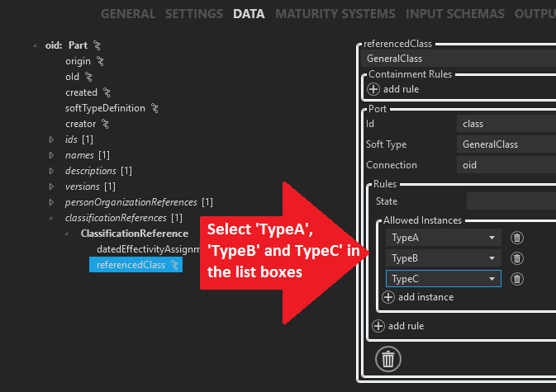Select the datedEffectivityAssignment tree item
Viewport: 556px width, 392px height.
(149, 249)
